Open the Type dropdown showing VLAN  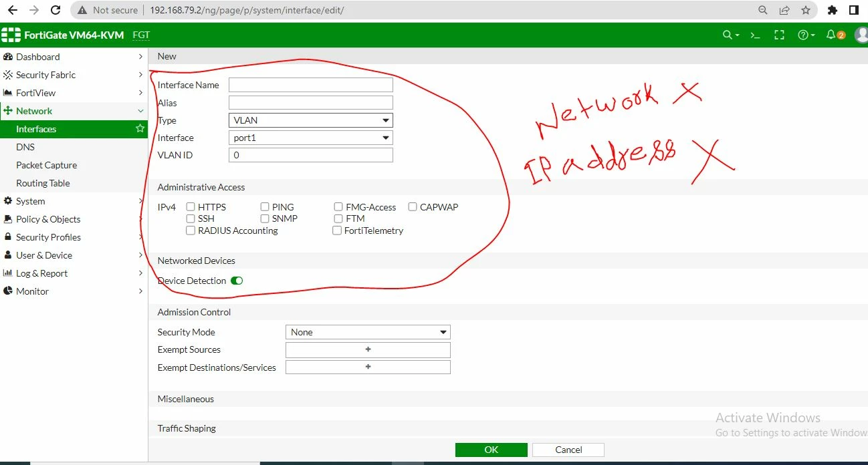(311, 120)
